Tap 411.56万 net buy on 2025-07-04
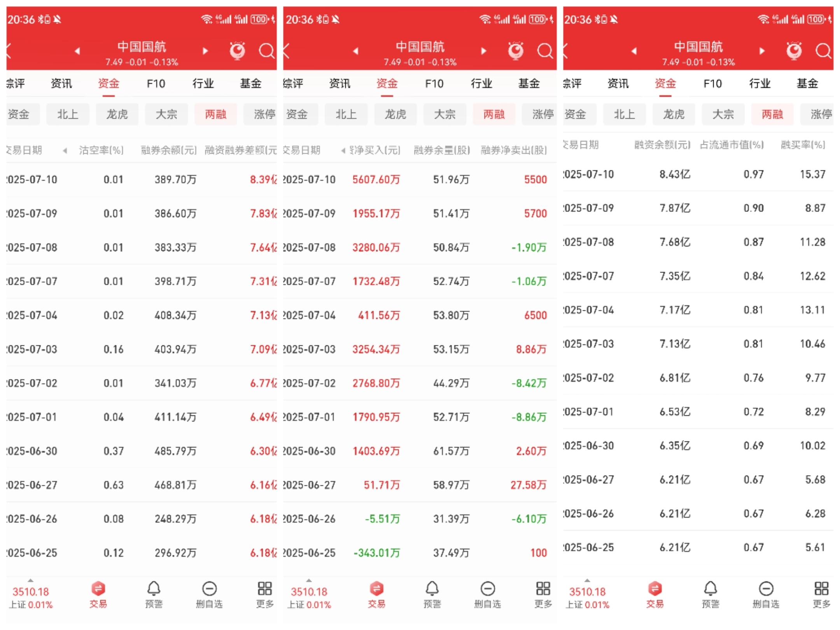The image size is (840, 630). tap(379, 315)
